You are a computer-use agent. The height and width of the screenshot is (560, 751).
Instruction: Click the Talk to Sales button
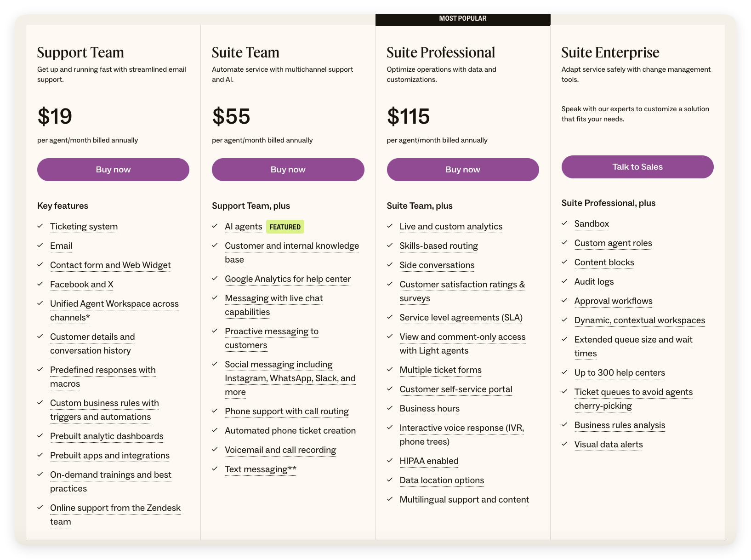(x=637, y=167)
